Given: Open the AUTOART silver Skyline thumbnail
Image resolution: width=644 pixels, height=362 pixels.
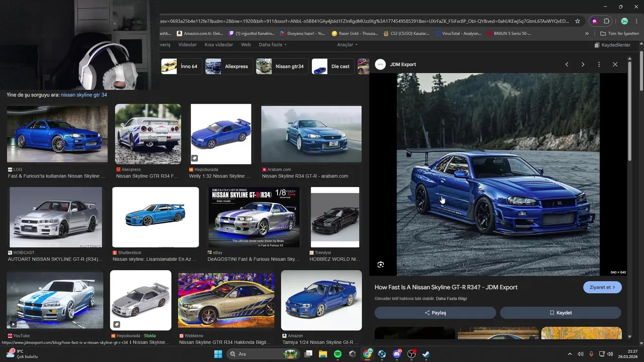Looking at the screenshot, I should [x=56, y=217].
